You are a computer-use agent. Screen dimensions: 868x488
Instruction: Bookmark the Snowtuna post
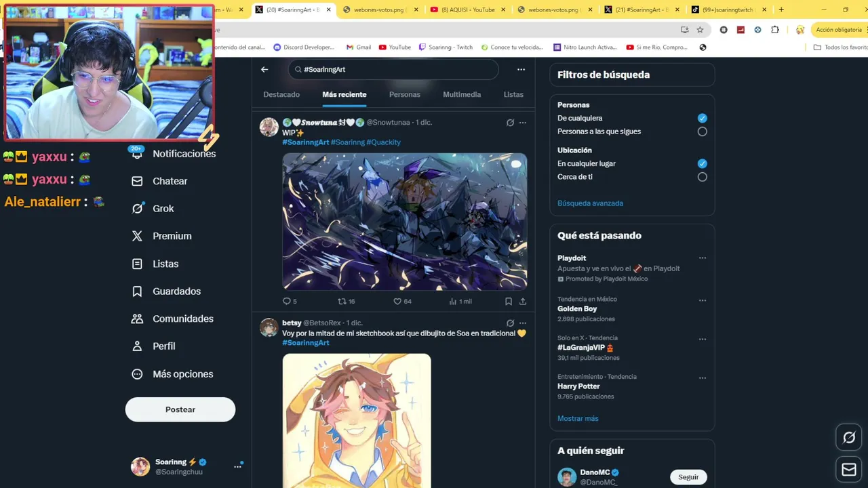509,301
